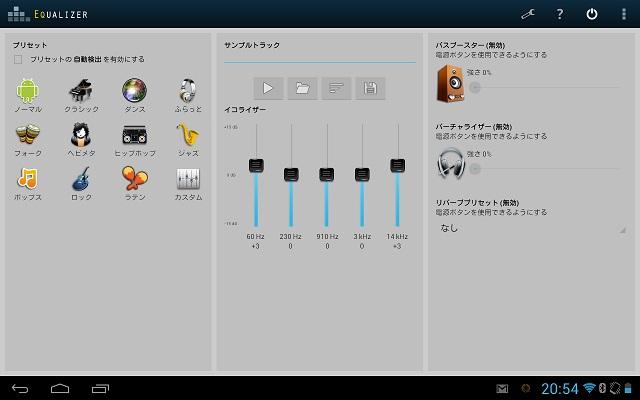Click the 60 Hz band label
640x400 pixels.
point(256,236)
